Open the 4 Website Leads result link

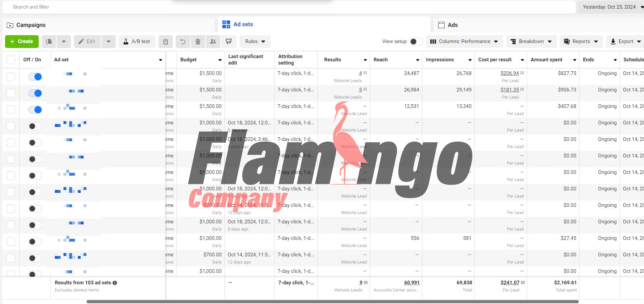pyautogui.click(x=360, y=73)
